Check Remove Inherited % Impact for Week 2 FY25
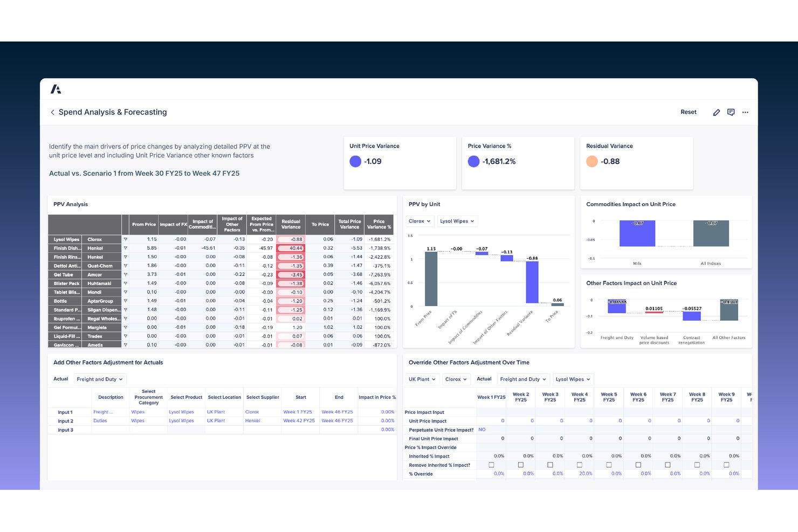The width and height of the screenshot is (798, 532). (x=520, y=465)
